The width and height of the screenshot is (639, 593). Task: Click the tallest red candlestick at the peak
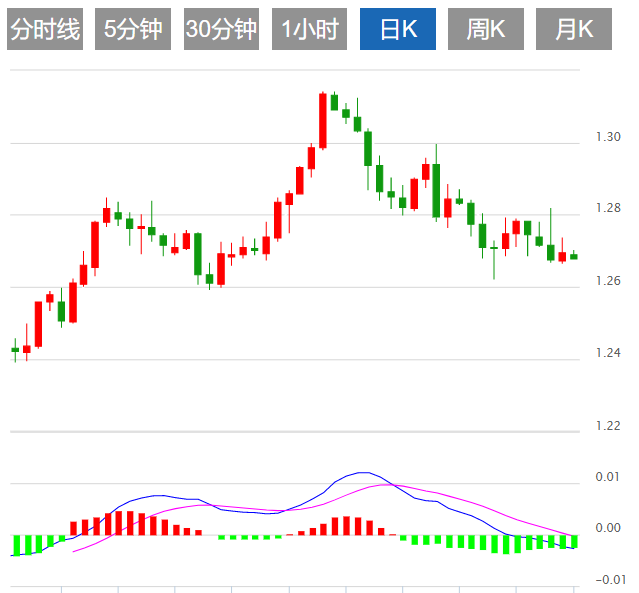323,121
